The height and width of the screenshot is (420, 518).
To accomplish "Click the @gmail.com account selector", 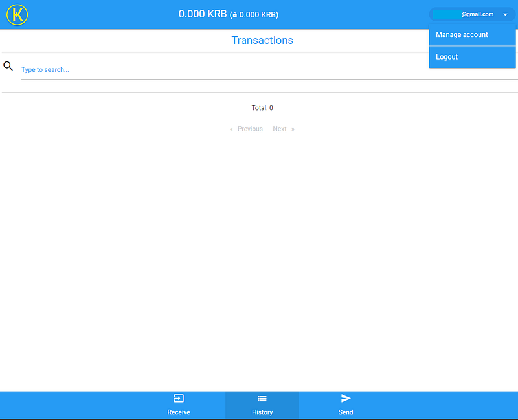I will point(472,14).
